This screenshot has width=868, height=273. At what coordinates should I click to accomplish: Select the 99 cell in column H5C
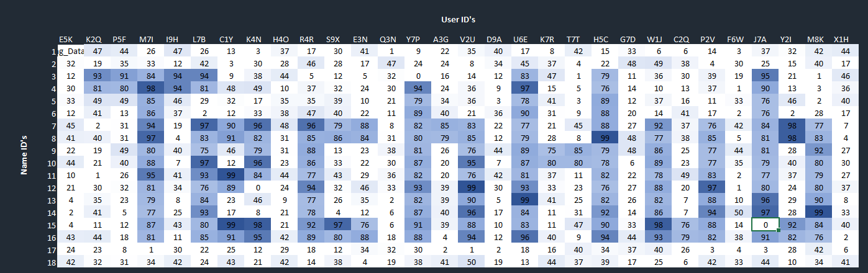(601, 138)
